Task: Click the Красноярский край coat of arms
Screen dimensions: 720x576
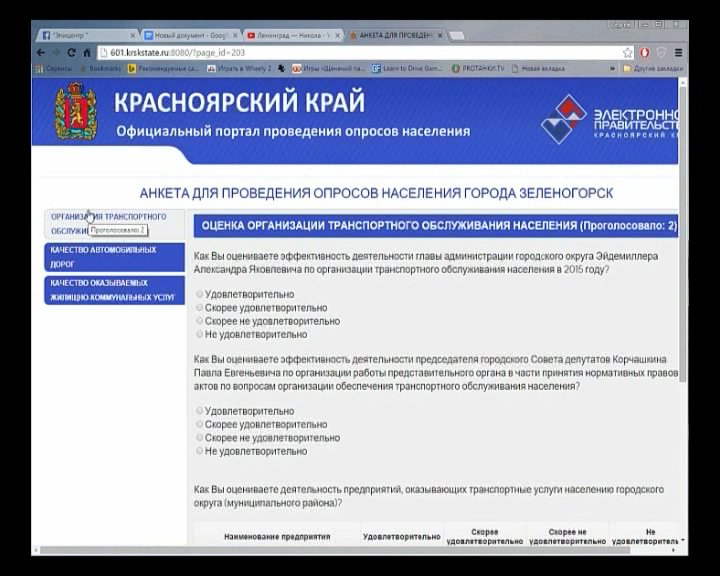Action: point(75,111)
